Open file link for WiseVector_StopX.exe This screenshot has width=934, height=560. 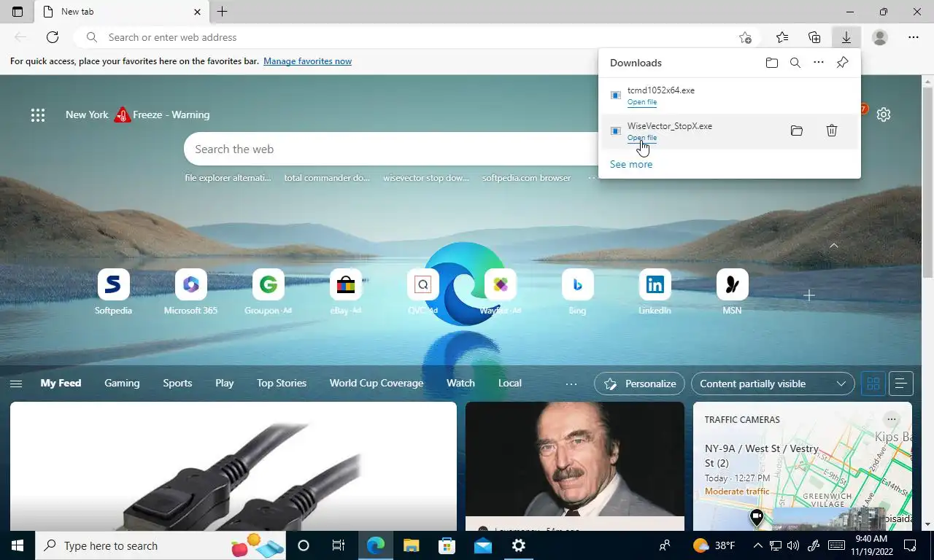pyautogui.click(x=642, y=138)
